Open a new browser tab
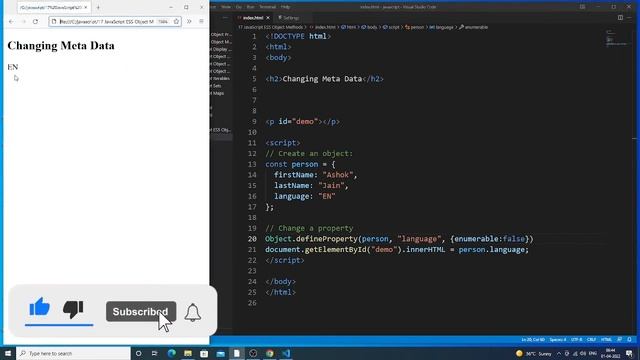Screen dimensions: 640x360 (x=98, y=7)
